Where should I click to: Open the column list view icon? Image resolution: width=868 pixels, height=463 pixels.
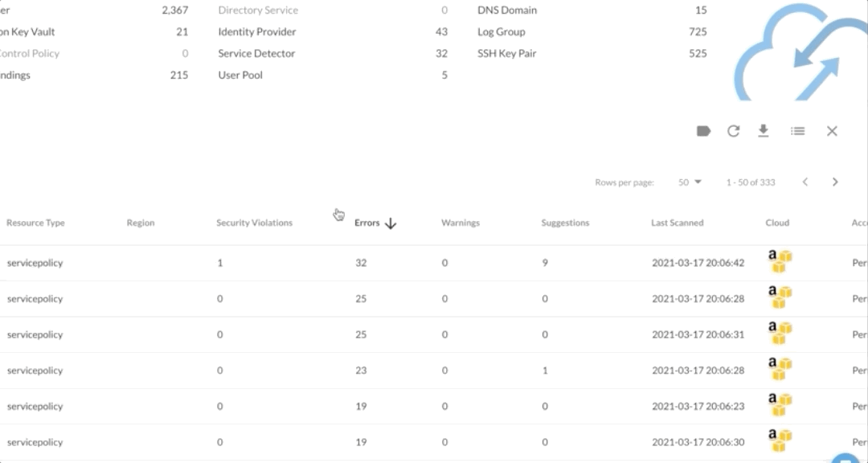point(797,131)
